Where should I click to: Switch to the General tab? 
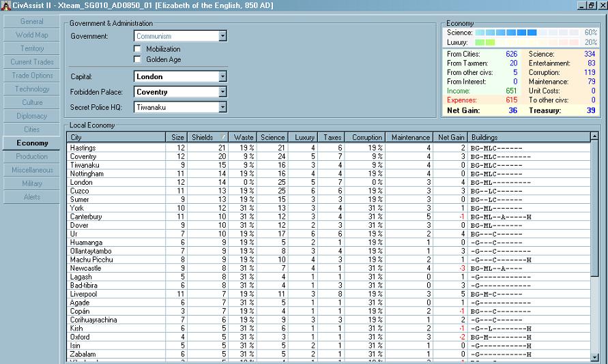(32, 21)
